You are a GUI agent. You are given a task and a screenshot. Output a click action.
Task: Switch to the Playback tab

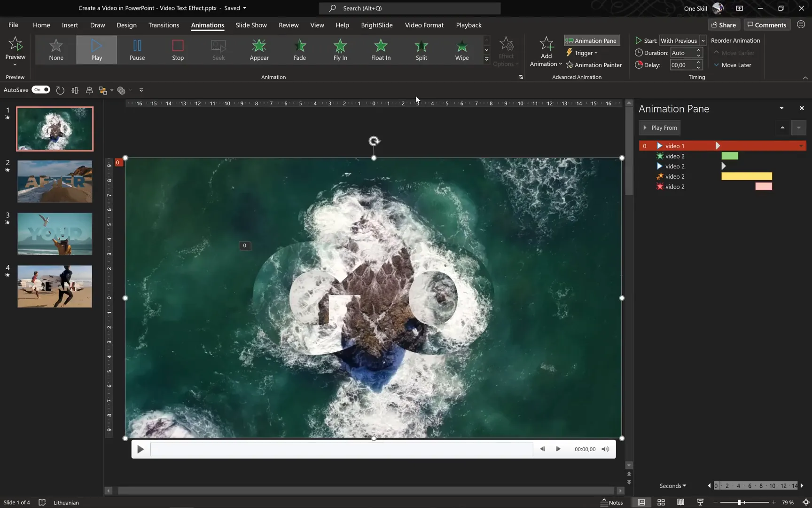(468, 25)
